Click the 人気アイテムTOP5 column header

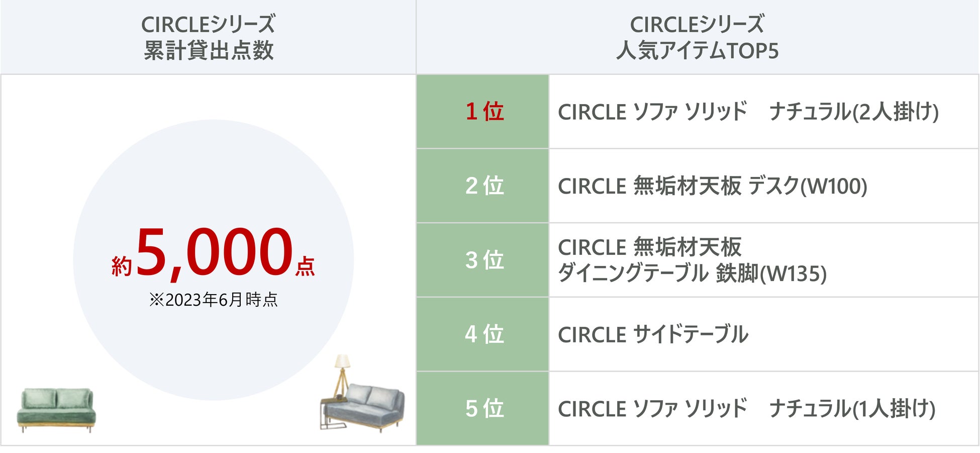tap(698, 37)
